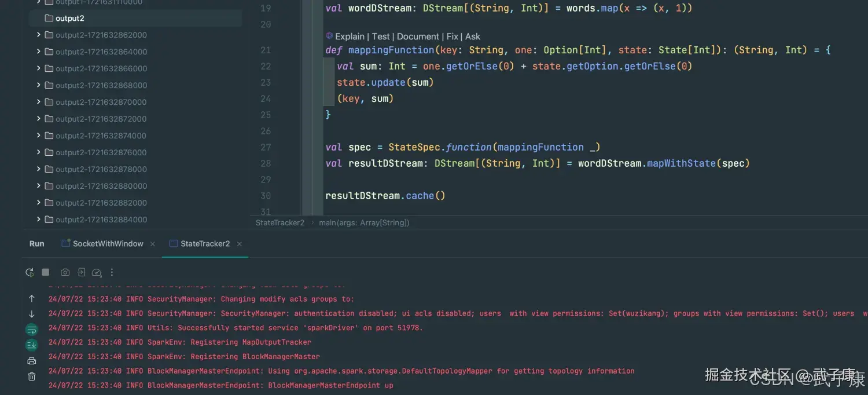Click the mappingFunction name on line 21
The image size is (868, 395).
tap(391, 50)
